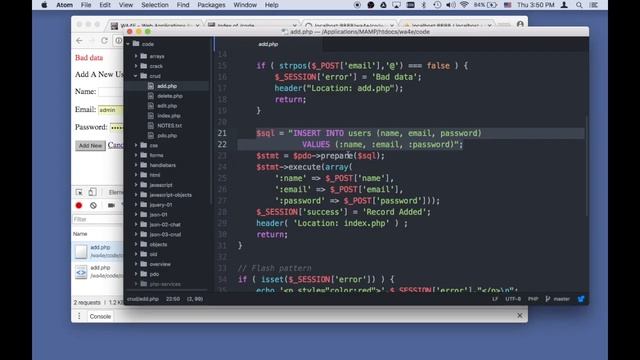
Task: Select the json-02-chat folder
Action: click(x=164, y=224)
